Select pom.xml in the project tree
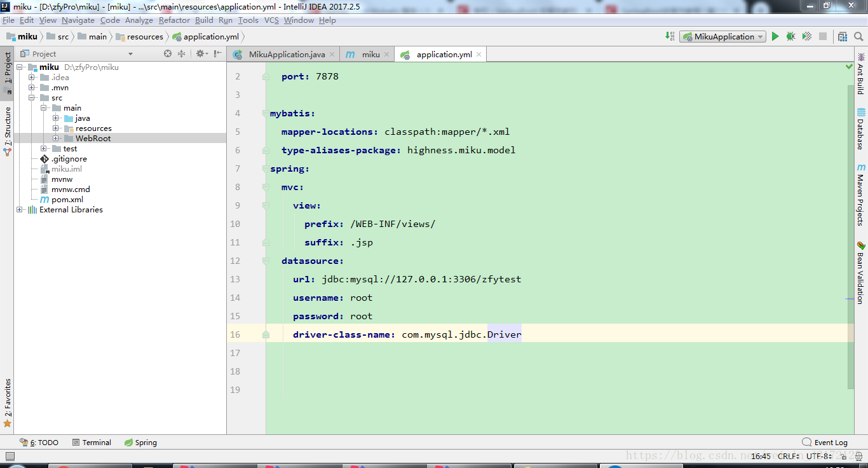 [67, 200]
